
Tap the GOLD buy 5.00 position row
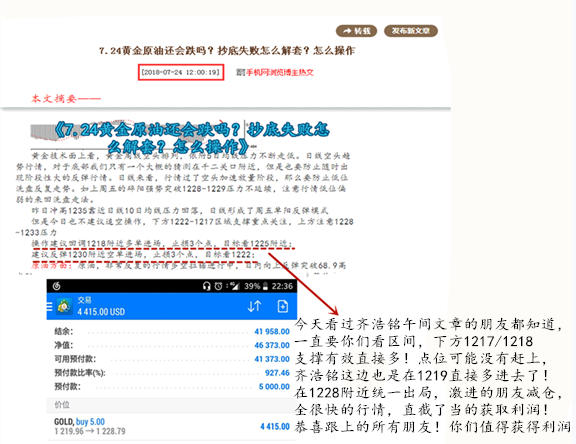(171, 426)
